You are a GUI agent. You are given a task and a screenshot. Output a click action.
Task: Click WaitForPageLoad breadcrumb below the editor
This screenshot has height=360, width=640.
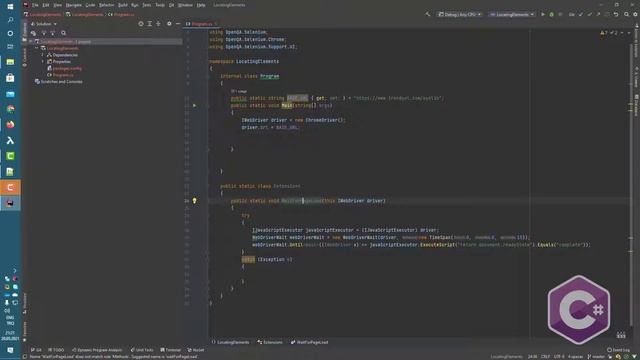pos(310,342)
